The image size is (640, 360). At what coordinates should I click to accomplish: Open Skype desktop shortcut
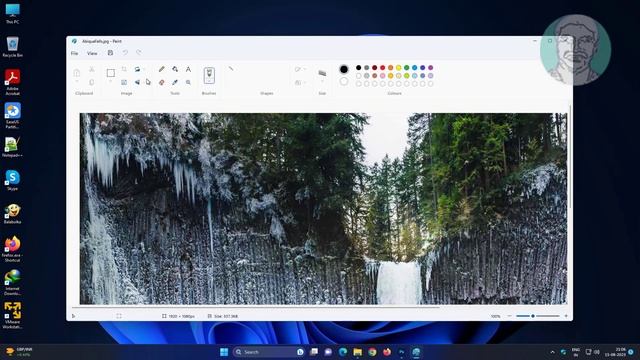click(x=13, y=180)
